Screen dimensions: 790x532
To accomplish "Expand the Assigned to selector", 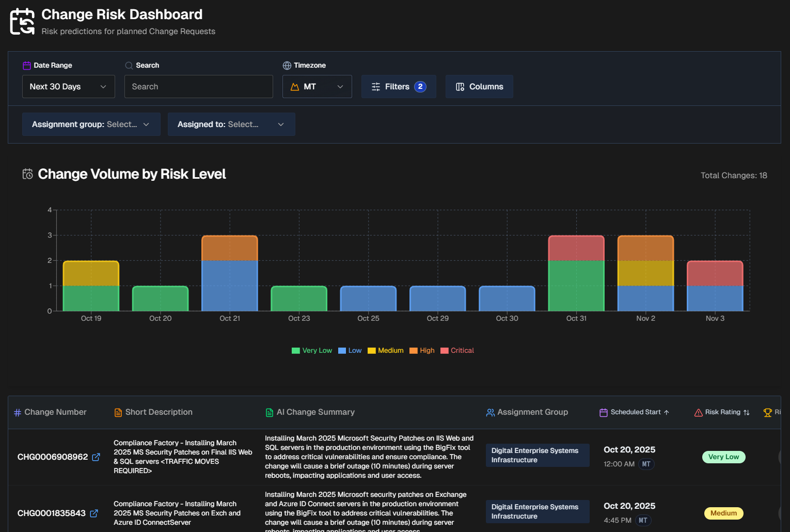I will point(231,124).
